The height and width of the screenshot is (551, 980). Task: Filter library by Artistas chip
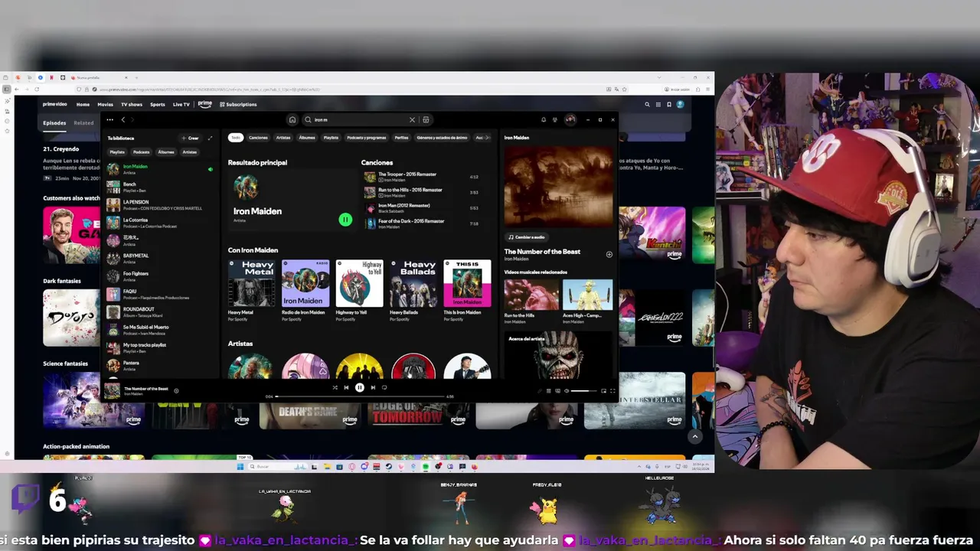pos(190,152)
